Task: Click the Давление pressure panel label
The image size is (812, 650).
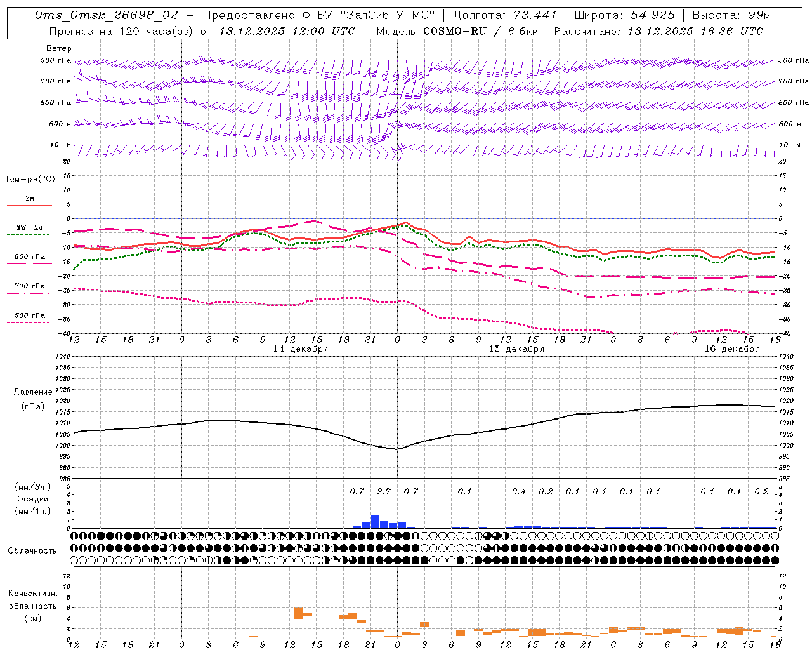Action: click(x=33, y=392)
